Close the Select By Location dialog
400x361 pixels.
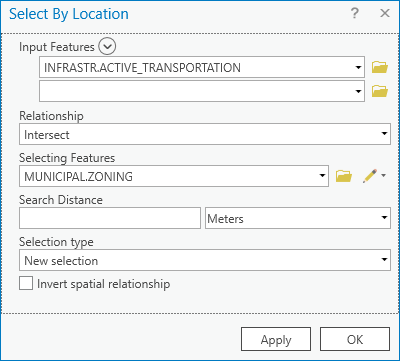click(385, 14)
